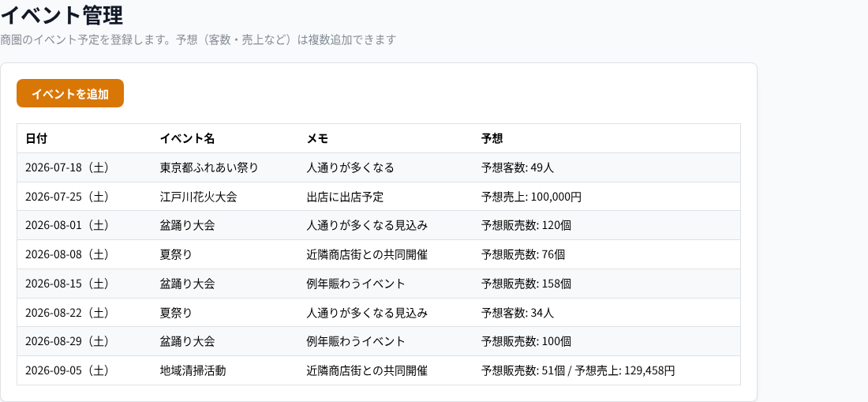The width and height of the screenshot is (868, 402).
Task: Click 夏祭り in the 2026-08-22 row
Action: (x=176, y=313)
